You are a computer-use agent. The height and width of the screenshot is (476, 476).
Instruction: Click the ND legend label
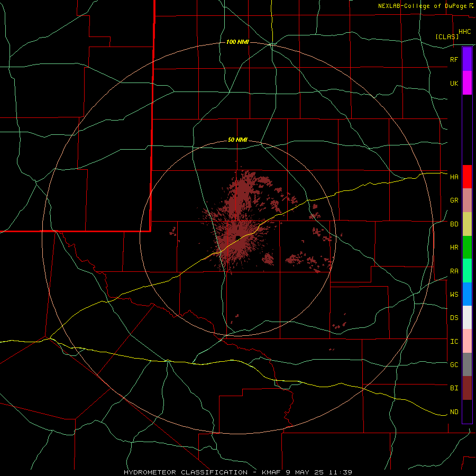click(x=454, y=412)
